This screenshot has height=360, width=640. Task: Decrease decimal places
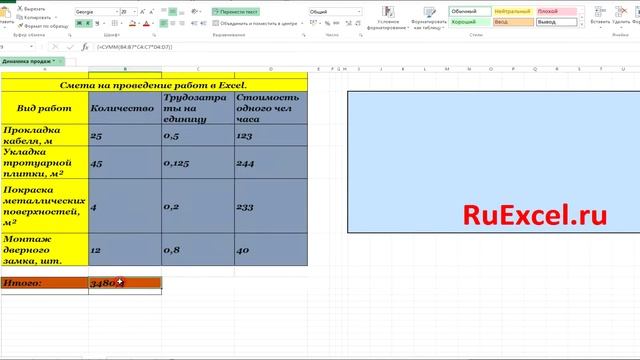pyautogui.click(x=358, y=23)
